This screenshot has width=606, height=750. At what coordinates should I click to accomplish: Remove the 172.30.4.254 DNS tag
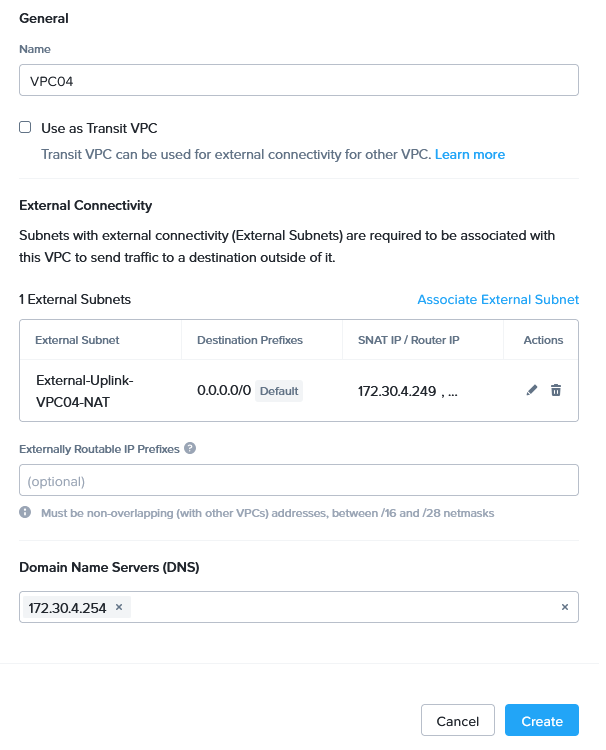(119, 607)
